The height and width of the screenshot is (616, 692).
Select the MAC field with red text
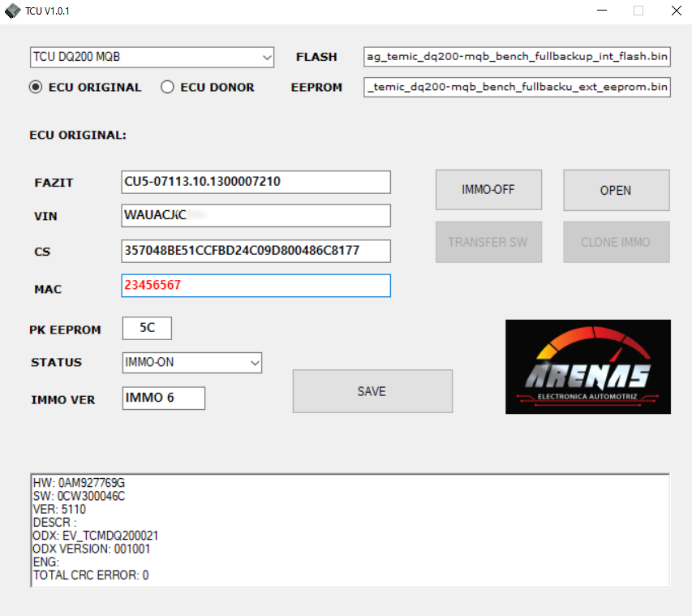[256, 286]
